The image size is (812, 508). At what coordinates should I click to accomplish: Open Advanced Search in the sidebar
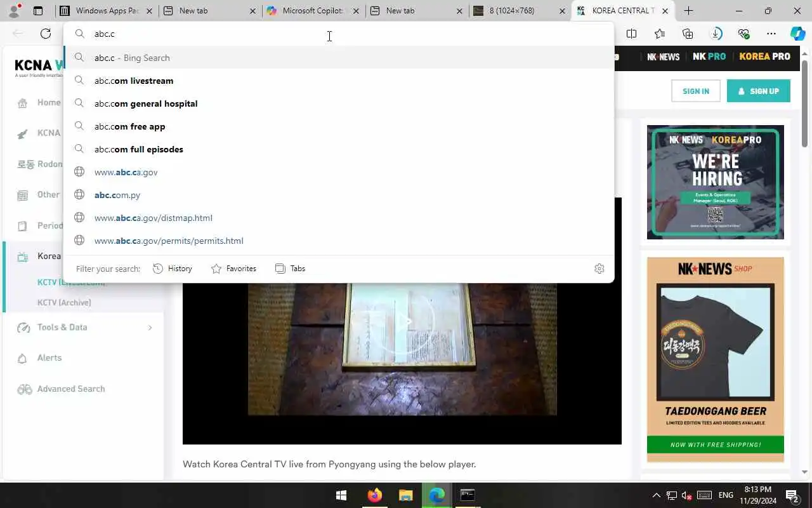[x=71, y=389]
